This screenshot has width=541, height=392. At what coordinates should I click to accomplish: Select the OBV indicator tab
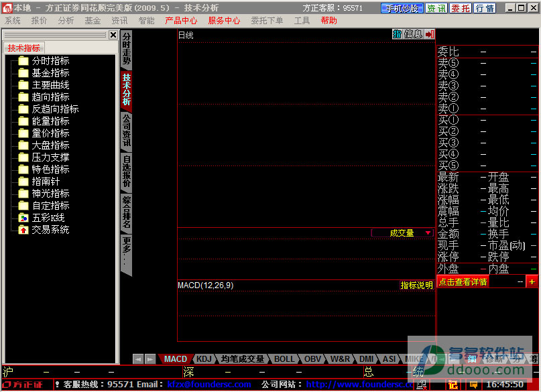pos(312,359)
